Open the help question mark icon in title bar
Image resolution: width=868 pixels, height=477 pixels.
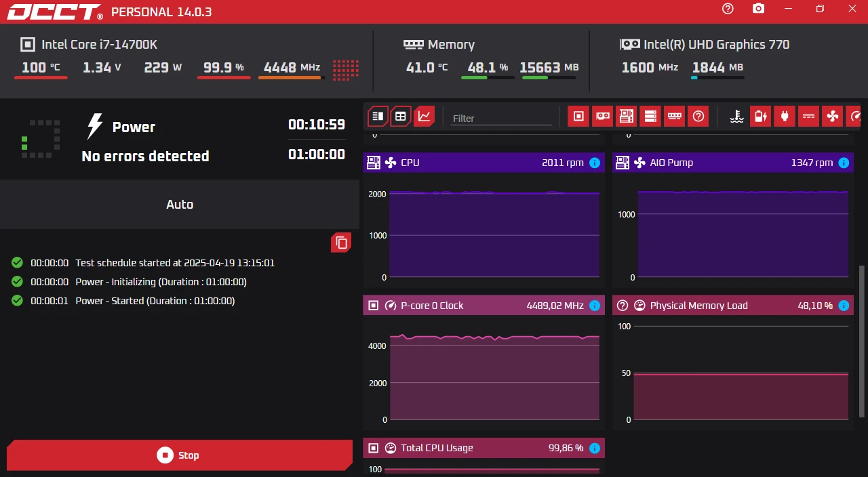728,9
